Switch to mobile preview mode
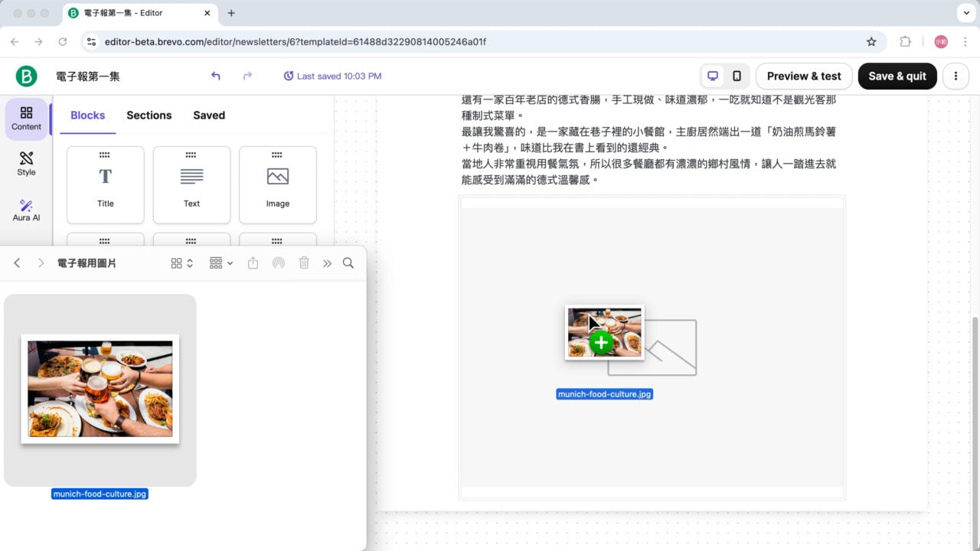Viewport: 980px width, 551px height. click(x=737, y=76)
